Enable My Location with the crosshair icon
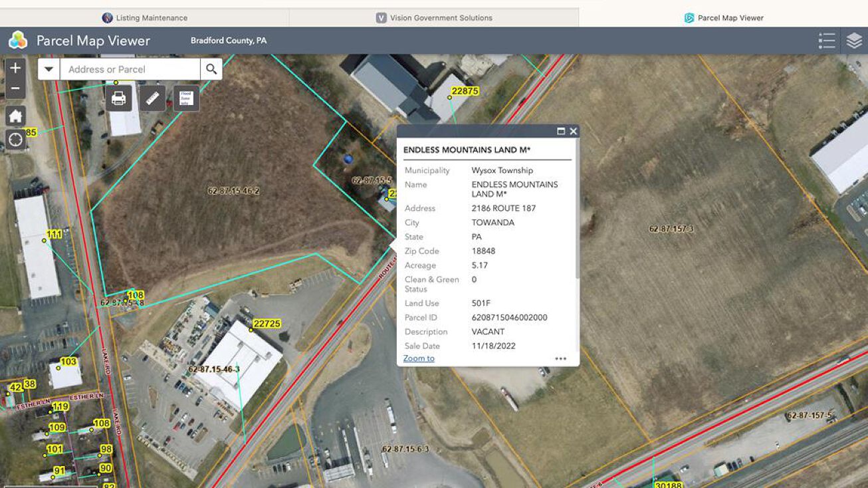Image resolution: width=868 pixels, height=488 pixels. pyautogui.click(x=14, y=139)
